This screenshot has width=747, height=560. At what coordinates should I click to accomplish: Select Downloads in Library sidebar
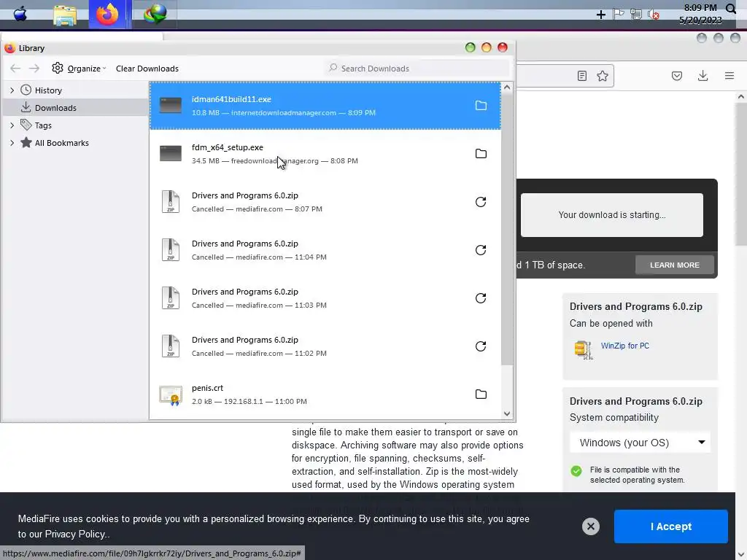75,108
